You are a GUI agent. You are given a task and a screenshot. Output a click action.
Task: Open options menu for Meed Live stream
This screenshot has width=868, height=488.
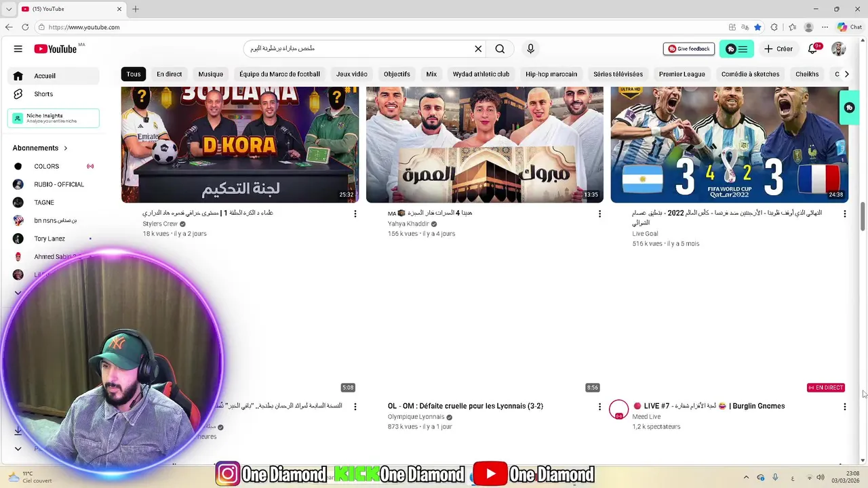844,407
